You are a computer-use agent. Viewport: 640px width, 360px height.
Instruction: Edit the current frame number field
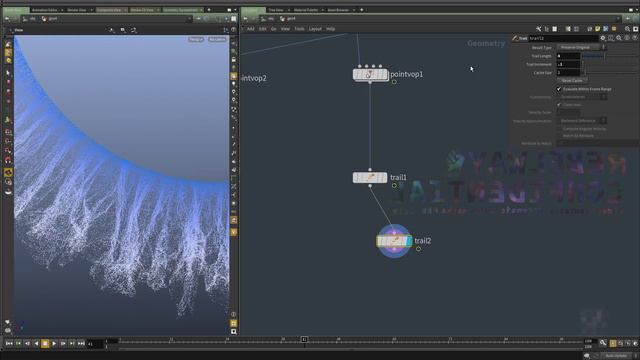coord(95,344)
